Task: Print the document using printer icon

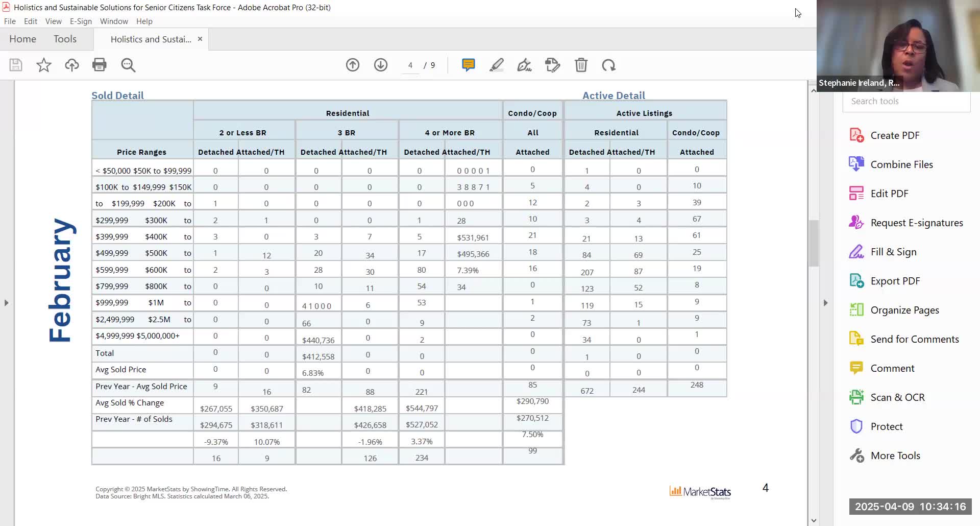Action: 100,65
